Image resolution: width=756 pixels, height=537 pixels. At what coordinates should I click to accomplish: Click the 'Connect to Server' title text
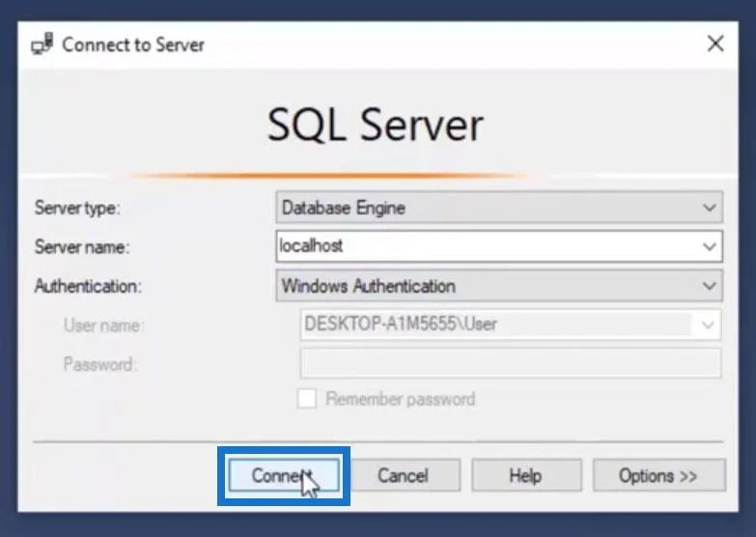(x=133, y=44)
